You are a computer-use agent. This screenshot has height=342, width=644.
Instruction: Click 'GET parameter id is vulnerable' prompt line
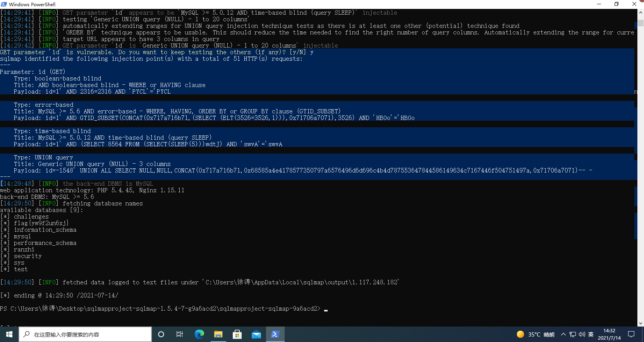[x=157, y=52]
